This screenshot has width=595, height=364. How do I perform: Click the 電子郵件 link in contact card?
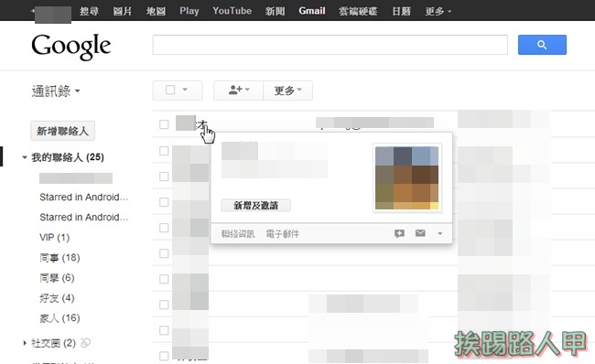click(283, 234)
